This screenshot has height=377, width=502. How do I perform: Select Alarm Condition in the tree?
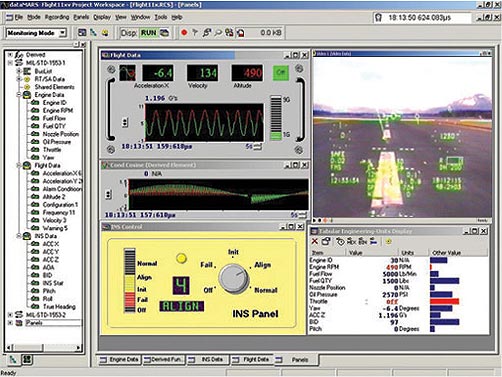click(62, 189)
